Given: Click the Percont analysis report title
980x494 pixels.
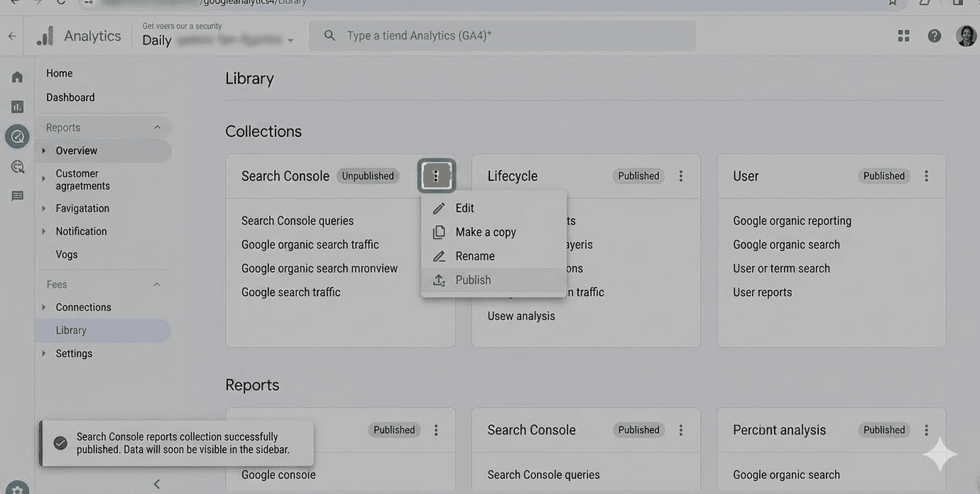Looking at the screenshot, I should pyautogui.click(x=779, y=430).
